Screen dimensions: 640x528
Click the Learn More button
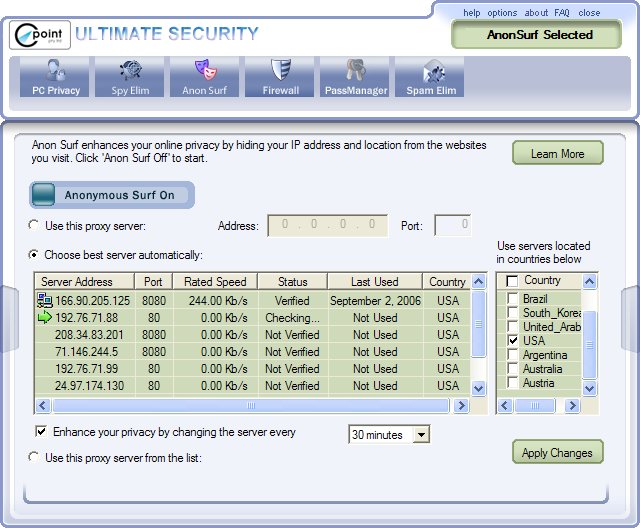[558, 153]
